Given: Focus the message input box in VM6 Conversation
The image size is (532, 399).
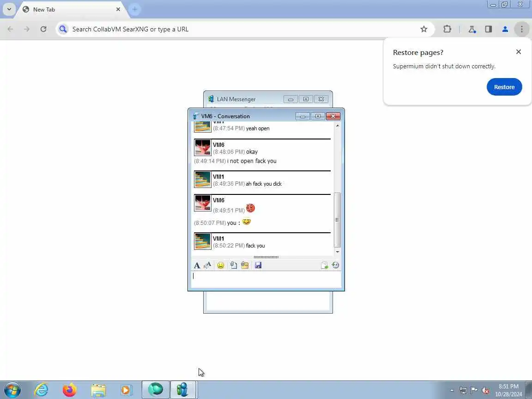Looking at the screenshot, I should tap(266, 279).
